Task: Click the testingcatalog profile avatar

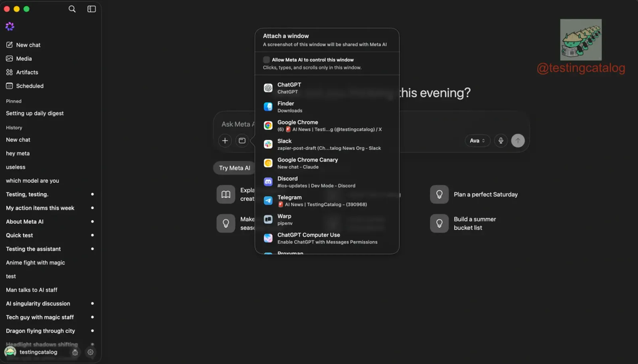Action: click(x=10, y=352)
